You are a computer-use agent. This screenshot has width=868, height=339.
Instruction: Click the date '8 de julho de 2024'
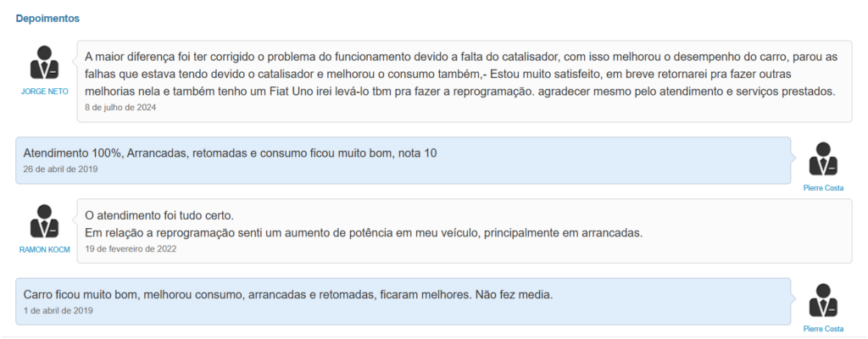[120, 108]
